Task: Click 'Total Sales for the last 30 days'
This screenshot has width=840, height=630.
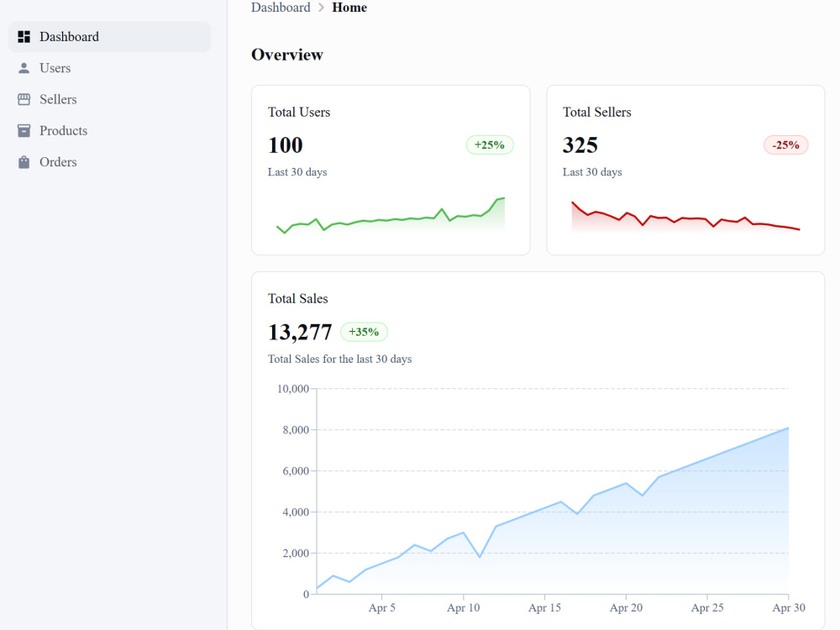Action: (339, 359)
